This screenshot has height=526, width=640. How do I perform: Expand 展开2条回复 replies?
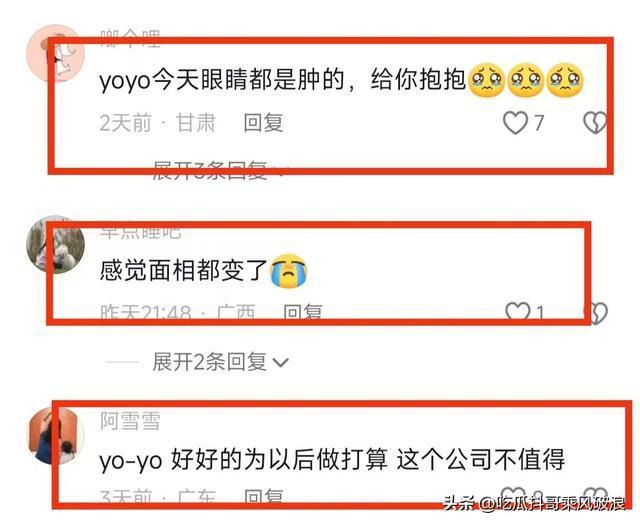(209, 362)
